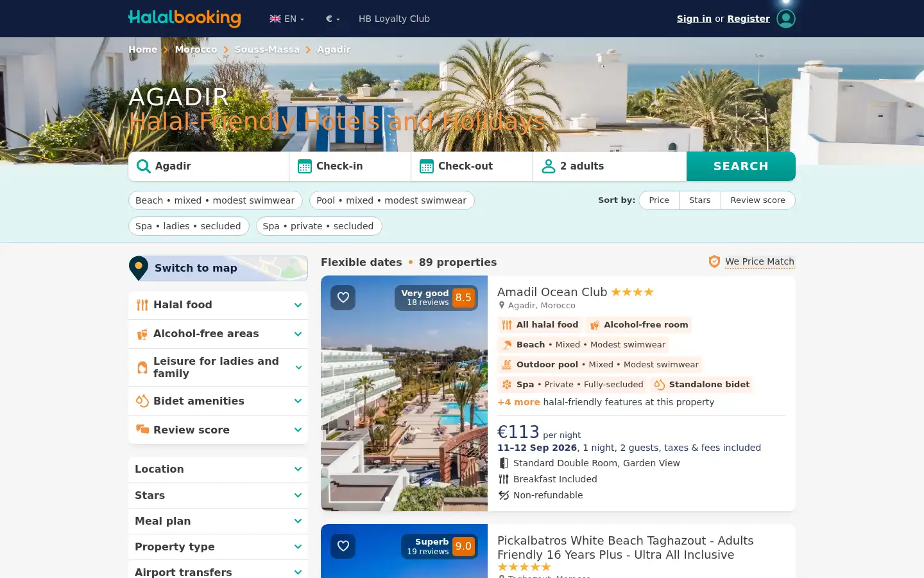Click the SEARCH button

click(741, 166)
